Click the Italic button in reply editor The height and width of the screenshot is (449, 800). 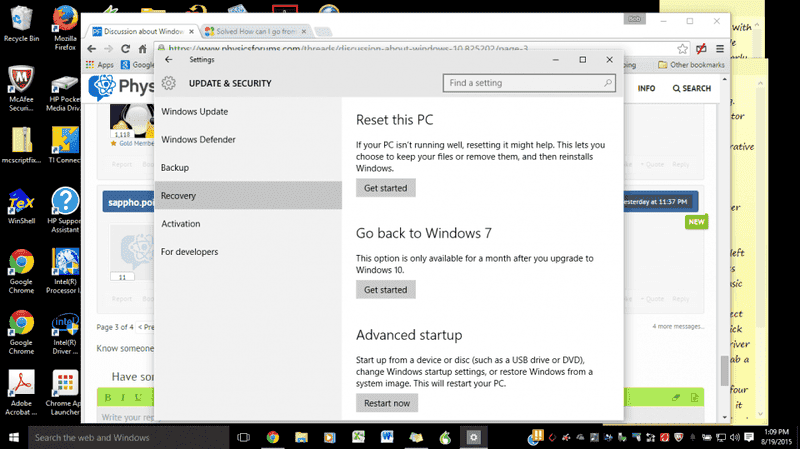click(x=123, y=397)
